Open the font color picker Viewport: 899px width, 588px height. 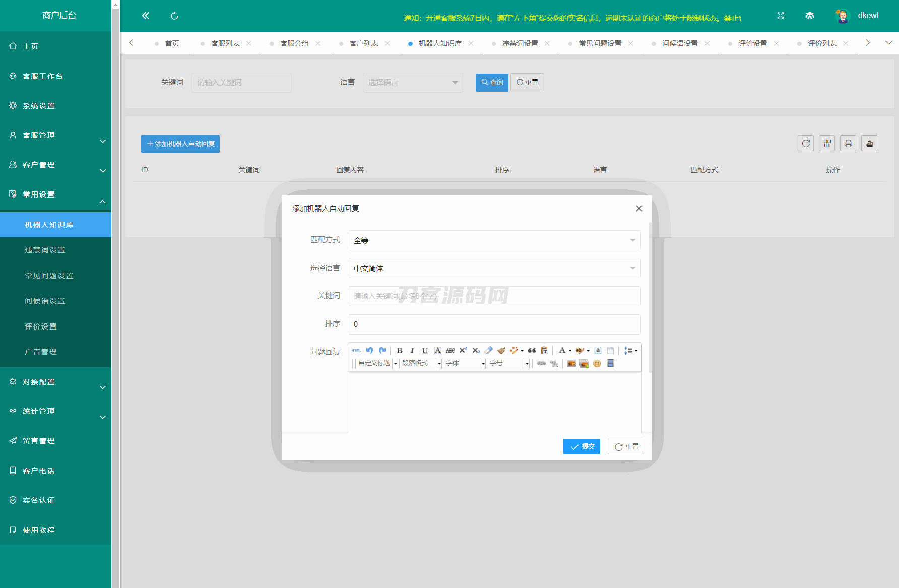tap(562, 351)
